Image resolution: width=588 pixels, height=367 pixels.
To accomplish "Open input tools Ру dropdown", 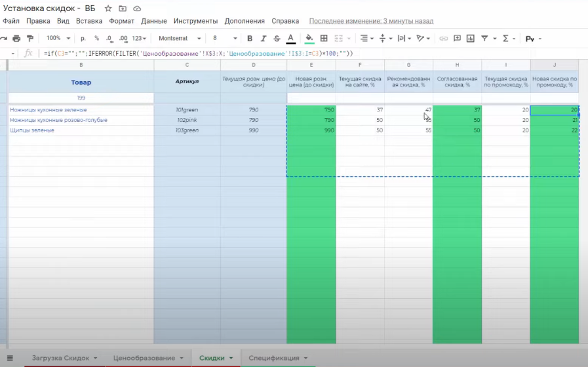I will click(x=533, y=39).
